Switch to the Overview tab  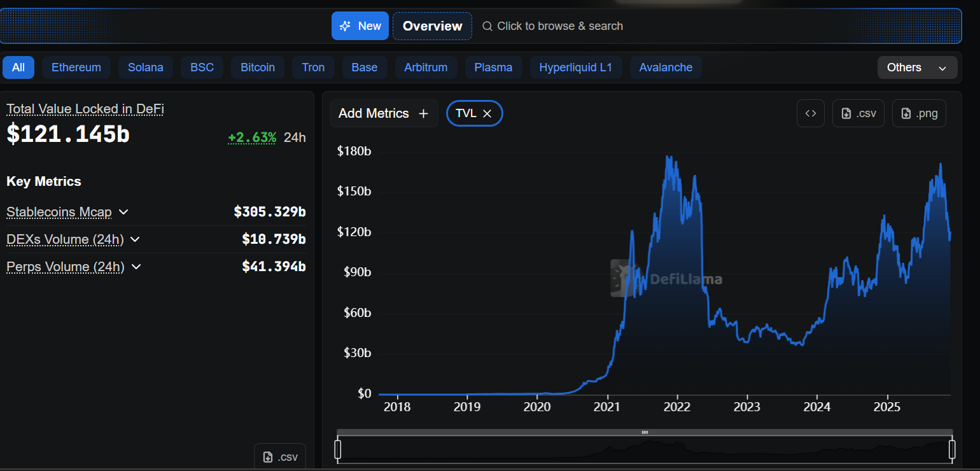[432, 26]
